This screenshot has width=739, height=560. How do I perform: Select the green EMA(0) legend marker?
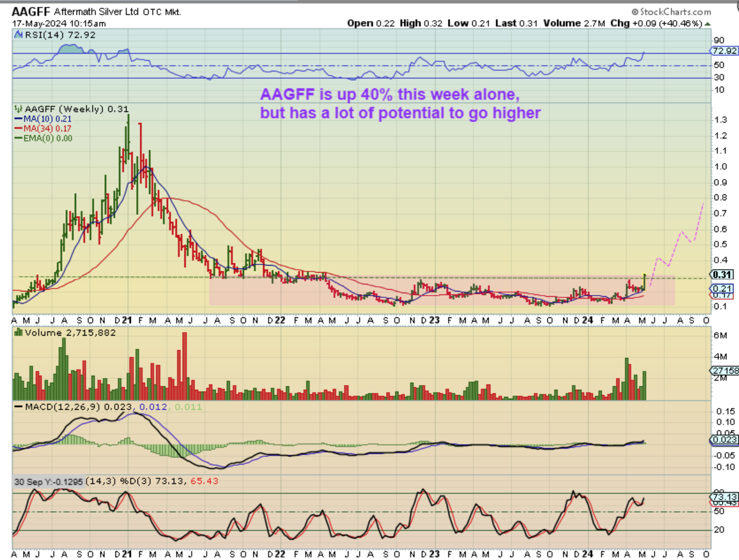18,138
